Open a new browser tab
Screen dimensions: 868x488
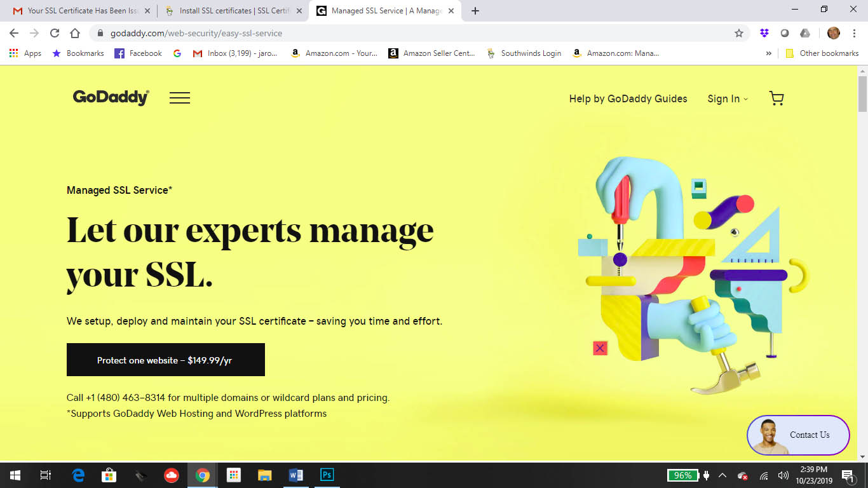pyautogui.click(x=475, y=11)
